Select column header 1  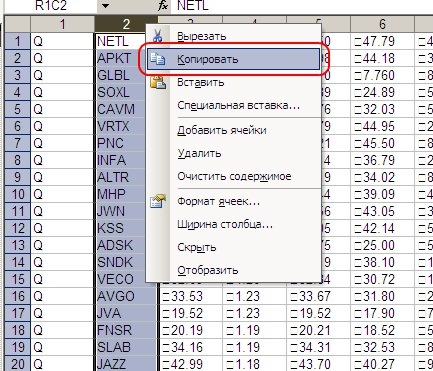pos(62,24)
